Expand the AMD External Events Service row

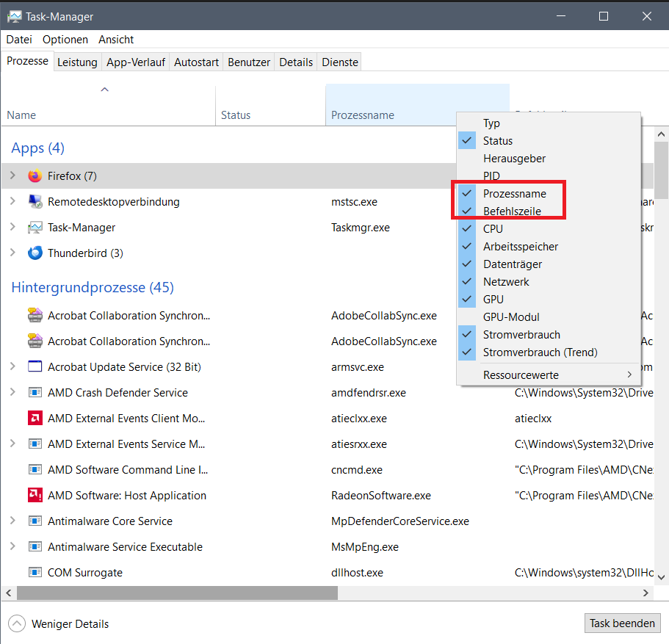pyautogui.click(x=12, y=444)
